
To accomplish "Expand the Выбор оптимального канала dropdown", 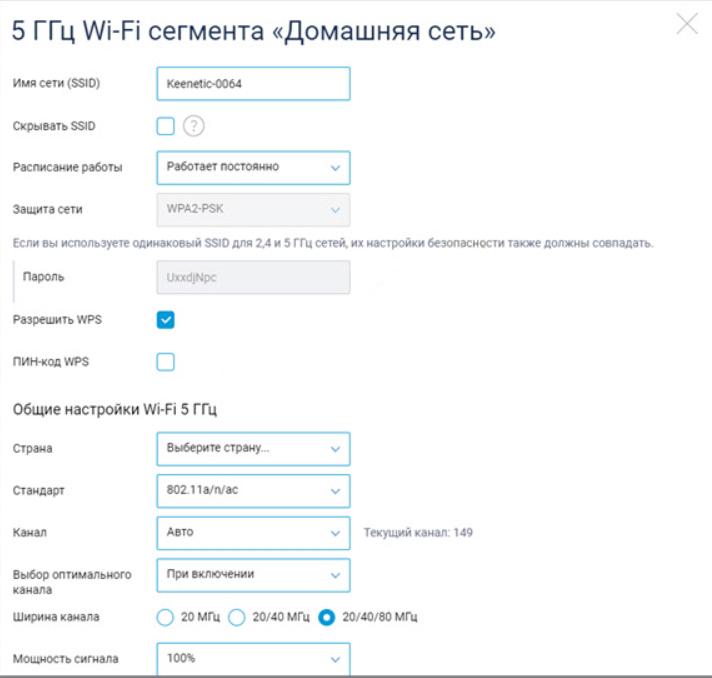I will tap(253, 575).
